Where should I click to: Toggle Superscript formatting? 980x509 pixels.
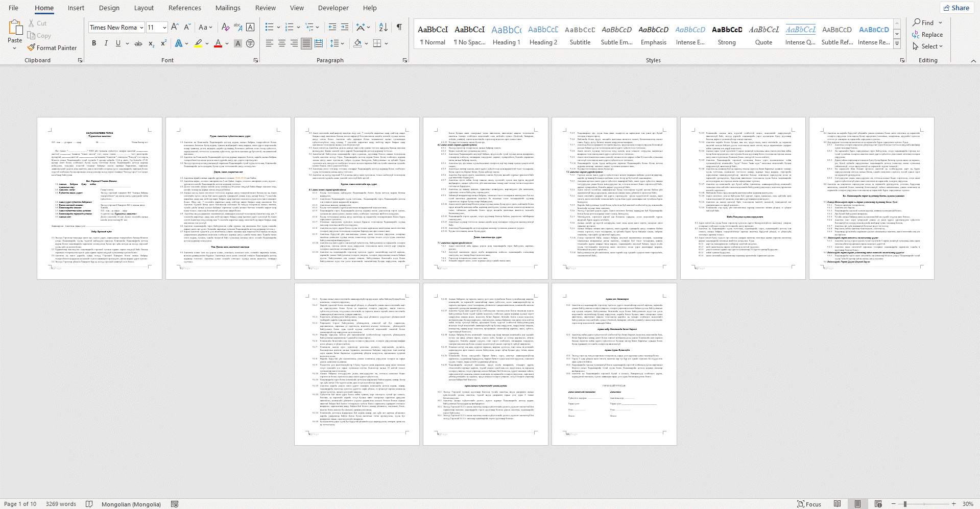point(163,43)
